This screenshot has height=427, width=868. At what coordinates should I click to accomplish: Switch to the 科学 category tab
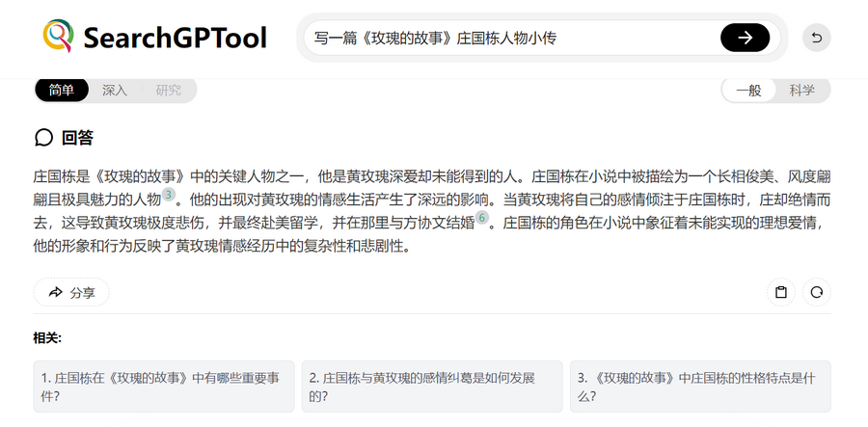tap(801, 90)
